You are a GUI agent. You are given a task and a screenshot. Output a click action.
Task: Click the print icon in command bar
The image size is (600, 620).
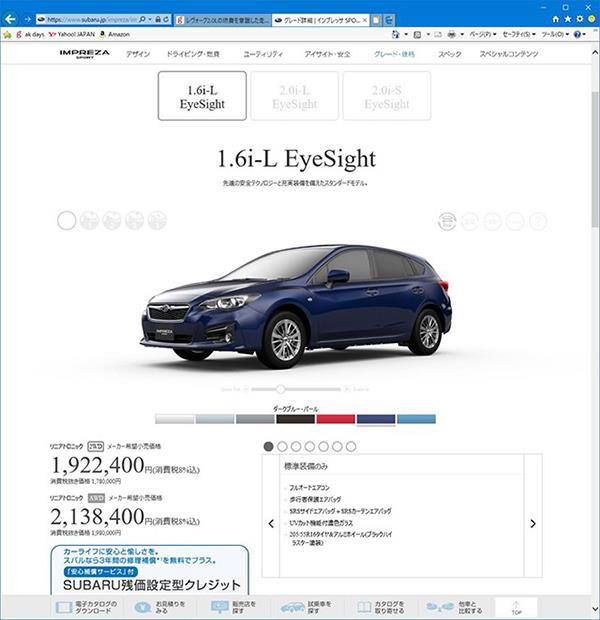click(451, 34)
